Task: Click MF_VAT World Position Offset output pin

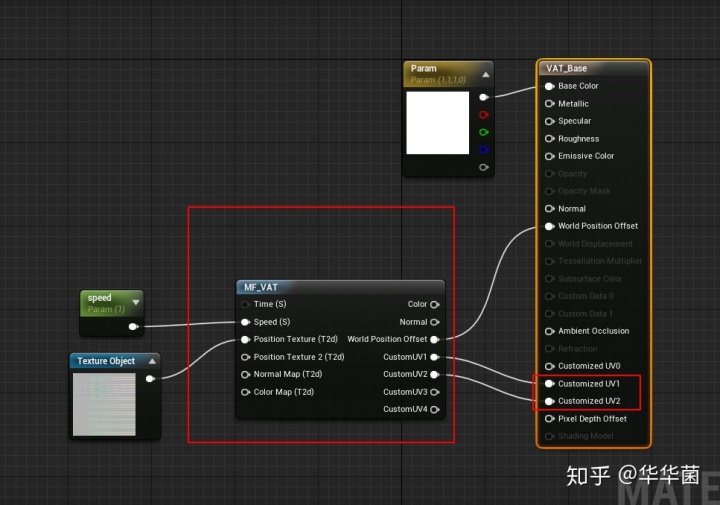Action: [435, 340]
